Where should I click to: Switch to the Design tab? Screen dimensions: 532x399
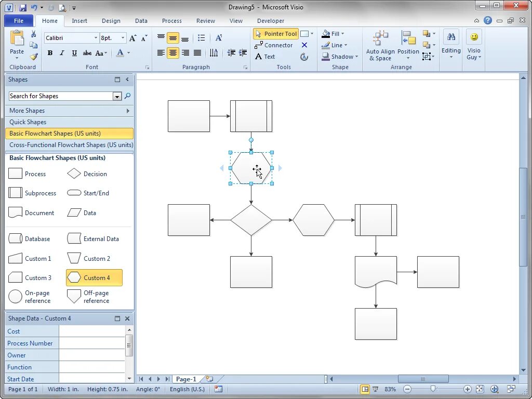(111, 21)
